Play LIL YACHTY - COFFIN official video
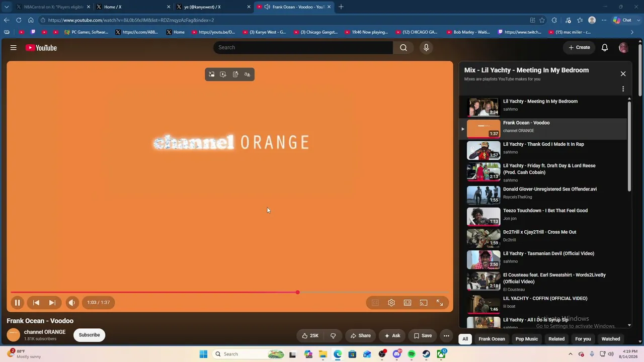The width and height of the screenshot is (644, 362). tap(543, 304)
